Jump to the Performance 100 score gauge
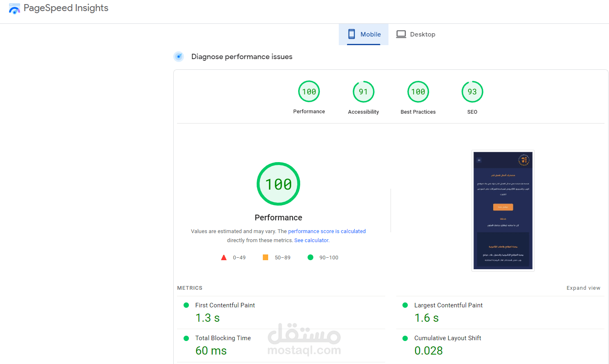Screen dimensions: 609x364 [309, 92]
